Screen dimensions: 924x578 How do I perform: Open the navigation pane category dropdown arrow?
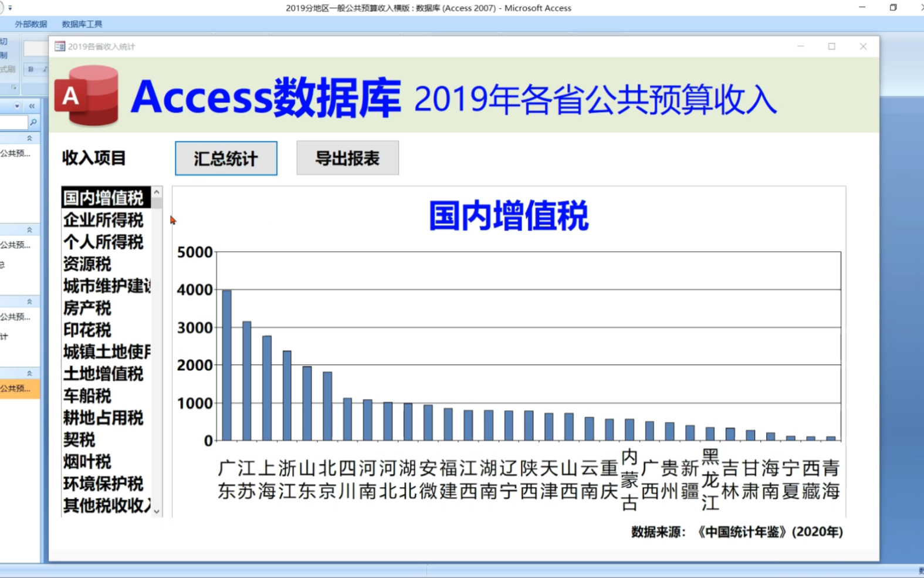click(17, 106)
